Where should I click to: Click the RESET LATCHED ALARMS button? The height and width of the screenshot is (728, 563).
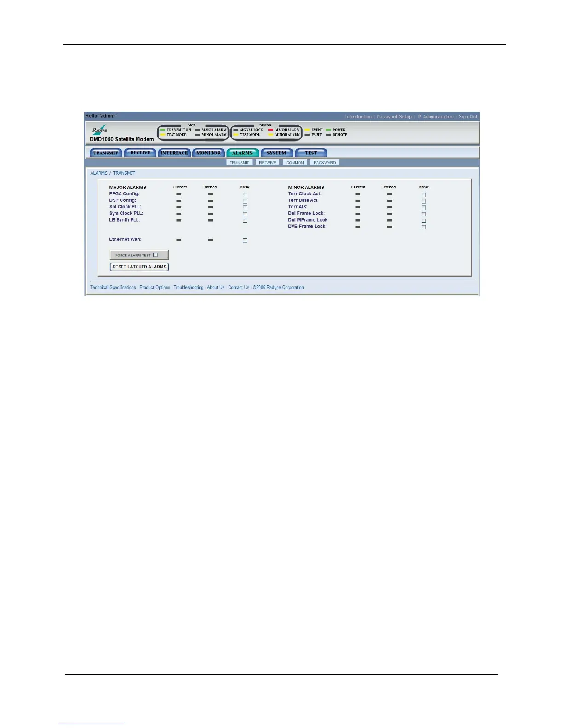[x=139, y=267]
